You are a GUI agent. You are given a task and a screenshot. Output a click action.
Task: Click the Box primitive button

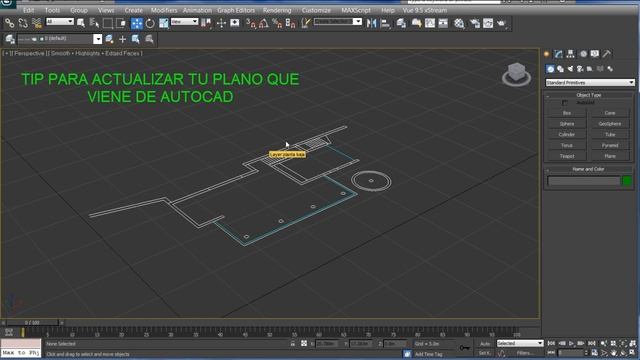(567, 113)
